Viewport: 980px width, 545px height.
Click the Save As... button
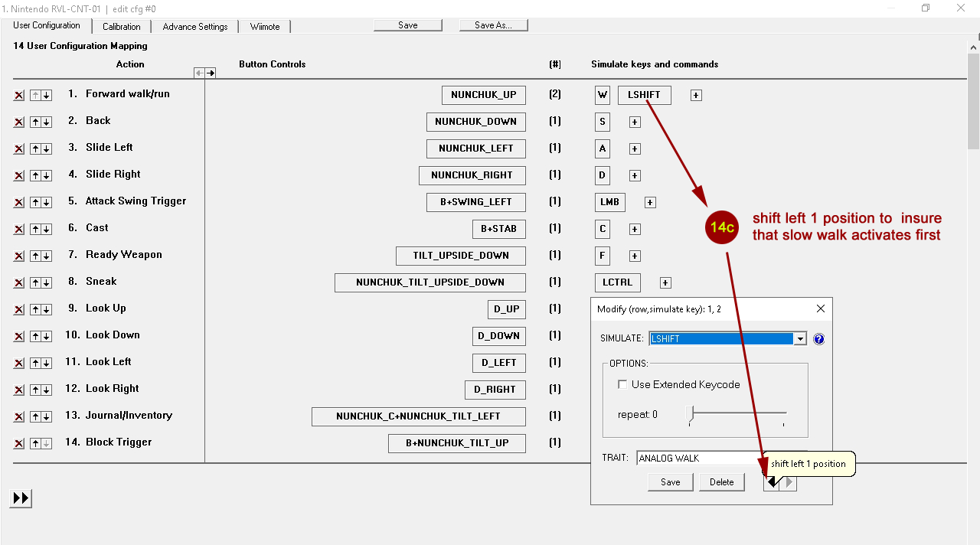click(493, 25)
